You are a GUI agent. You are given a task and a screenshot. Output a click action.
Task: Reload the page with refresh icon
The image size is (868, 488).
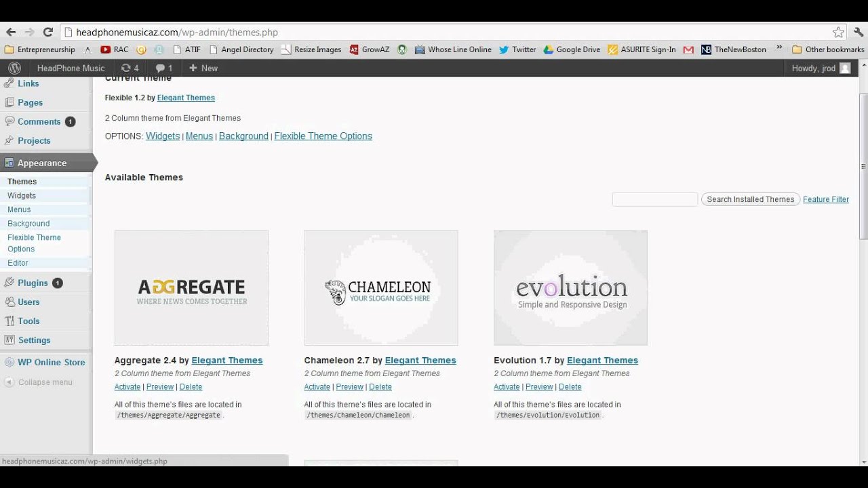pos(47,32)
